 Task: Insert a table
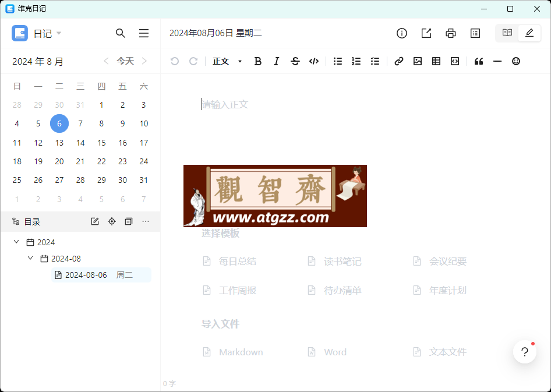click(x=436, y=62)
